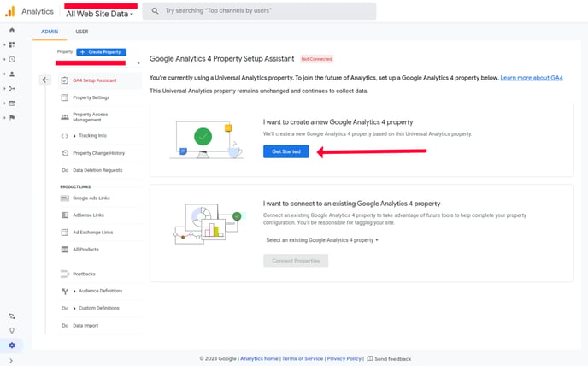The width and height of the screenshot is (588, 366).
Task: Click the Property Settings page icon
Action: (64, 97)
